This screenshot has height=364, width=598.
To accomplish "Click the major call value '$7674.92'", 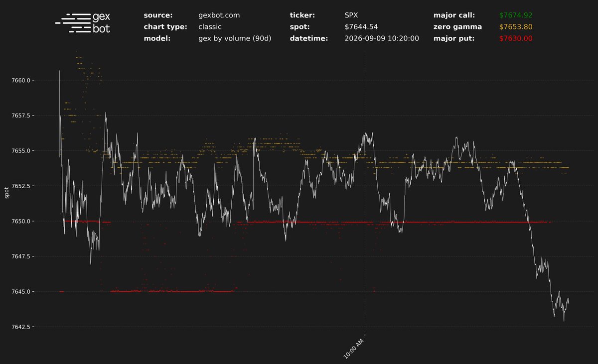I will [x=516, y=15].
